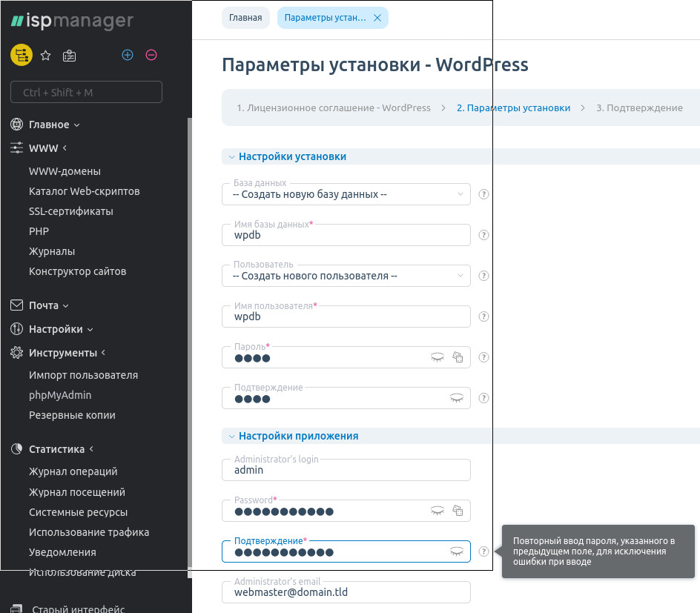The height and width of the screenshot is (613, 700).
Task: Switch to the Главная tab
Action: pyautogui.click(x=245, y=18)
